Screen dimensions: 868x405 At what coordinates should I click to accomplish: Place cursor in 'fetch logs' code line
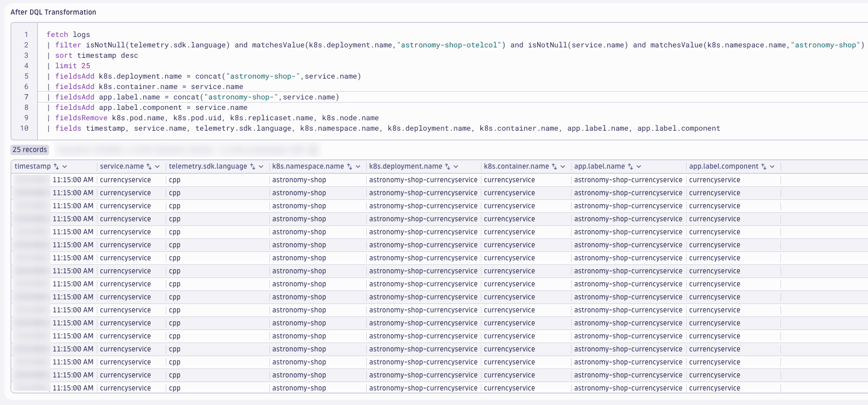click(68, 34)
